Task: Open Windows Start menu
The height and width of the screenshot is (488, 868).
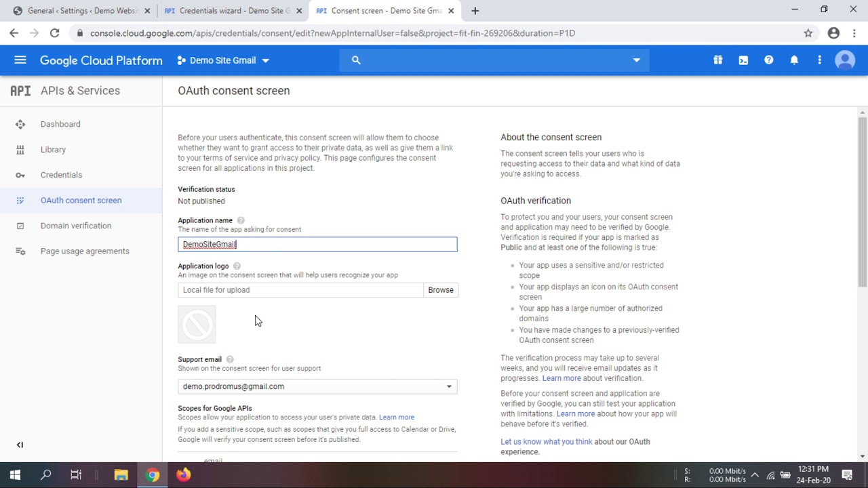Action: pyautogui.click(x=15, y=475)
